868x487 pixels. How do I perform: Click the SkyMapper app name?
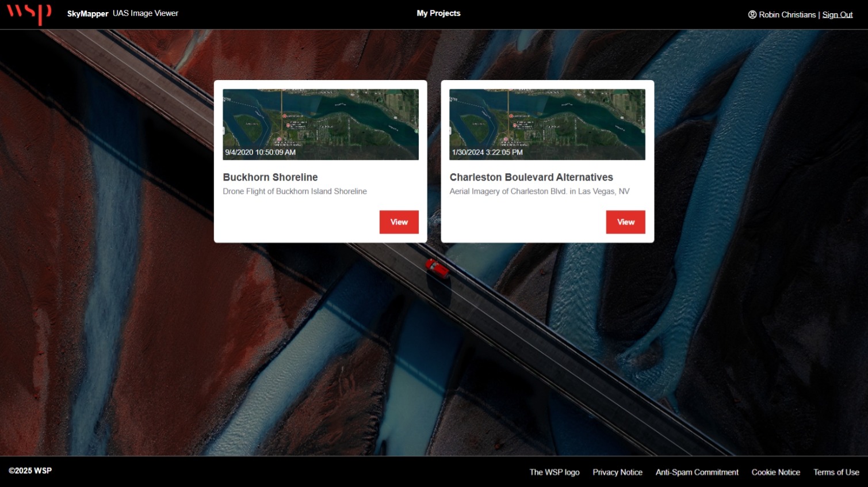87,14
